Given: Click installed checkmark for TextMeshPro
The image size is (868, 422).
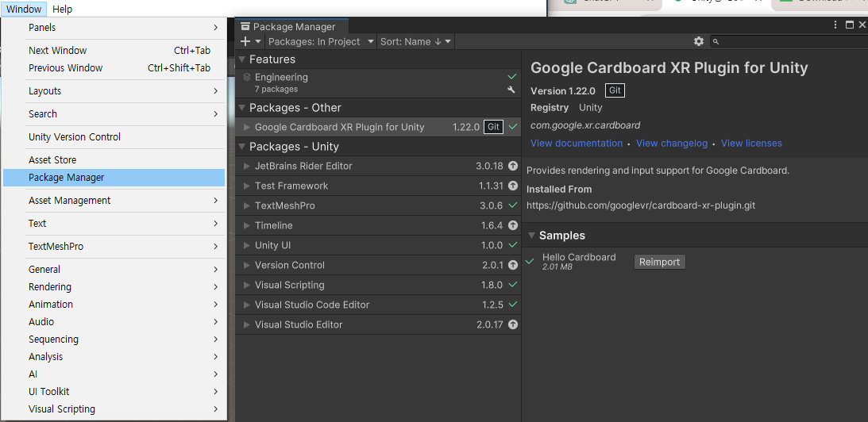Looking at the screenshot, I should [512, 205].
